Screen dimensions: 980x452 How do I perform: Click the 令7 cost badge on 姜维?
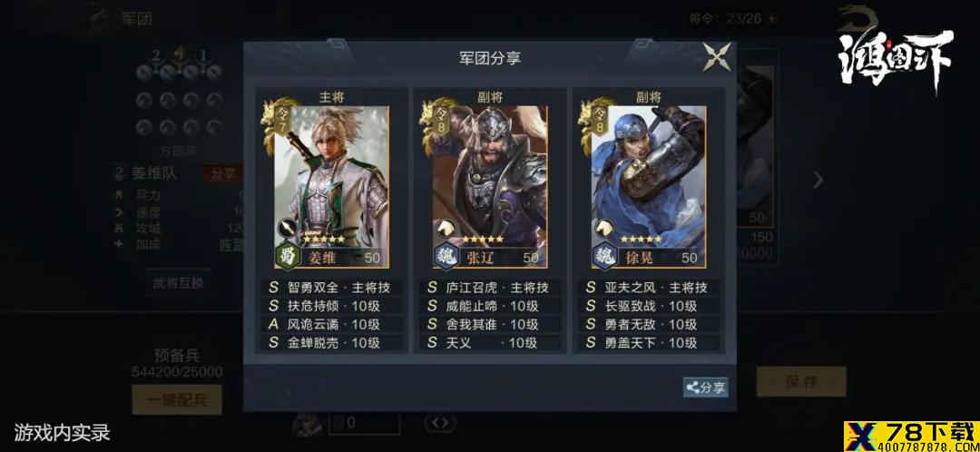tap(282, 120)
